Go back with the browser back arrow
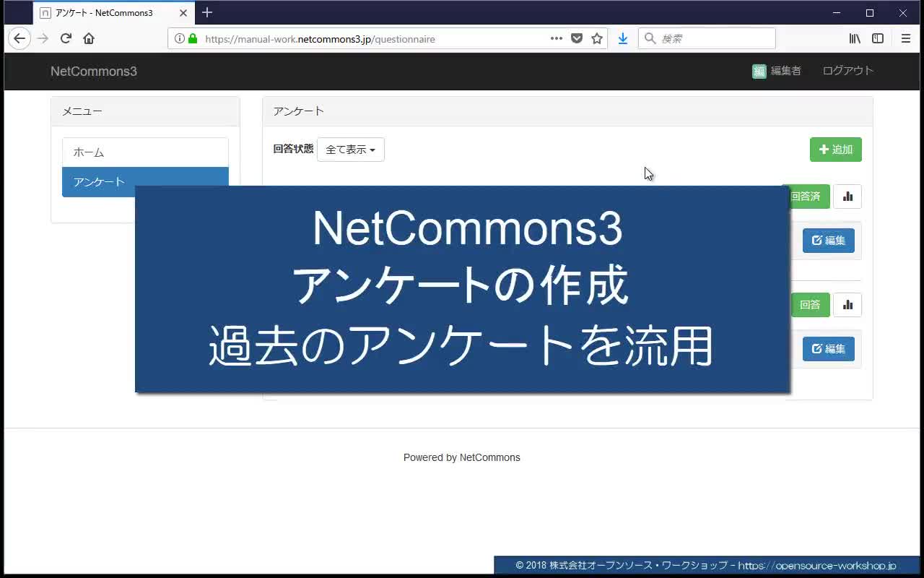The width and height of the screenshot is (924, 578). coord(19,39)
